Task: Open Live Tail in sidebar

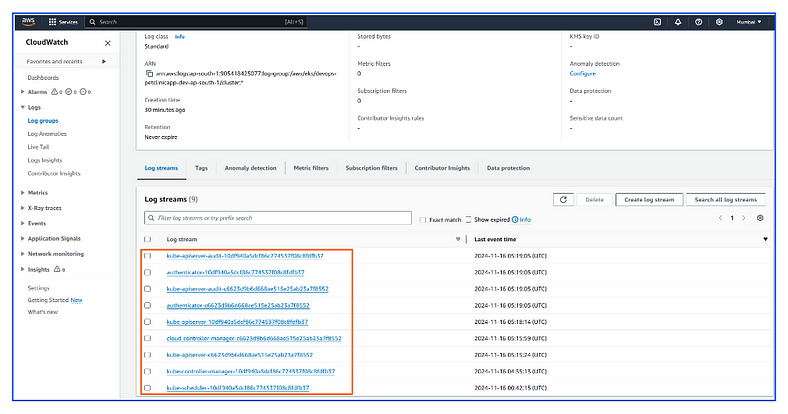Action: pyautogui.click(x=38, y=147)
